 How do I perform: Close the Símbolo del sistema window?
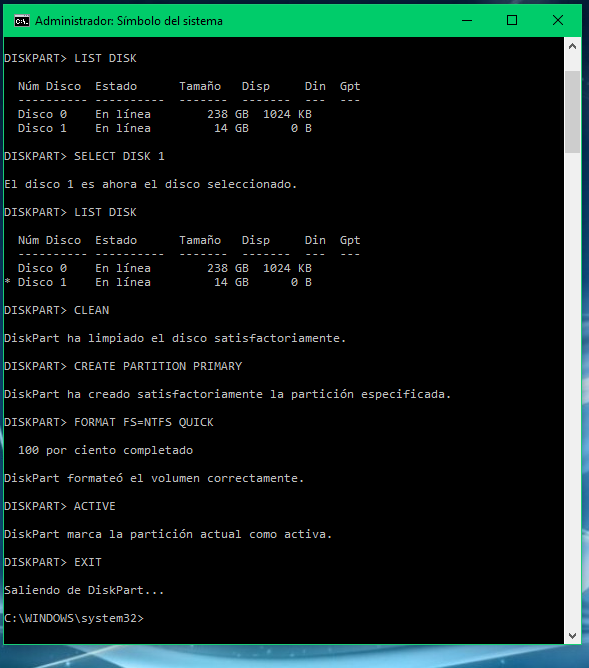(x=557, y=20)
